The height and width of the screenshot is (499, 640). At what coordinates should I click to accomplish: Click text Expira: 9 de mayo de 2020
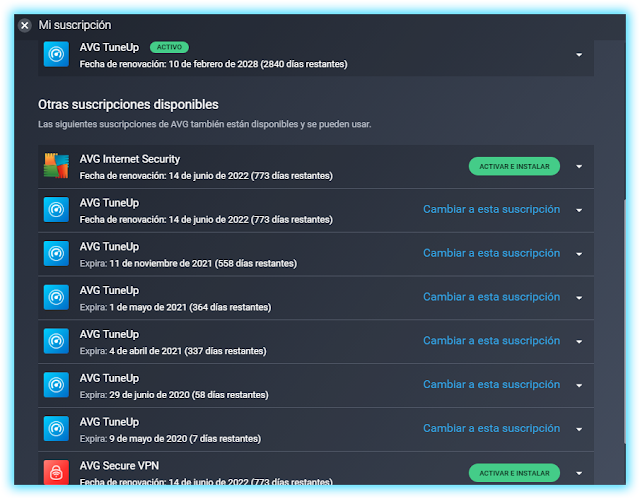tap(170, 439)
